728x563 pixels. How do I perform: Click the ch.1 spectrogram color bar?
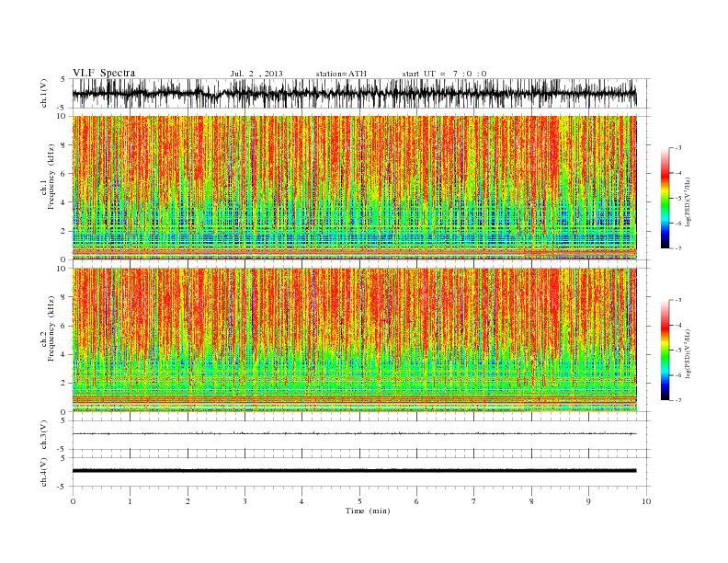665,198
